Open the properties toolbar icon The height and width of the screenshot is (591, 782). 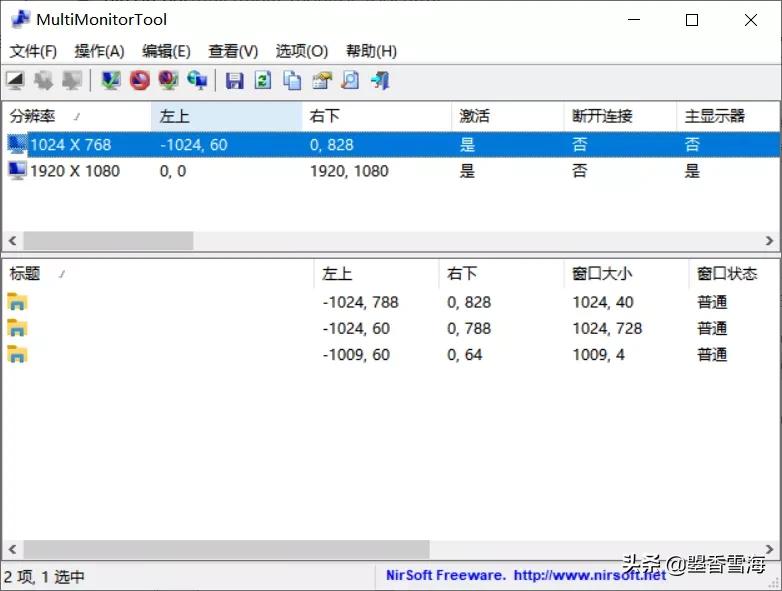pyautogui.click(x=322, y=80)
